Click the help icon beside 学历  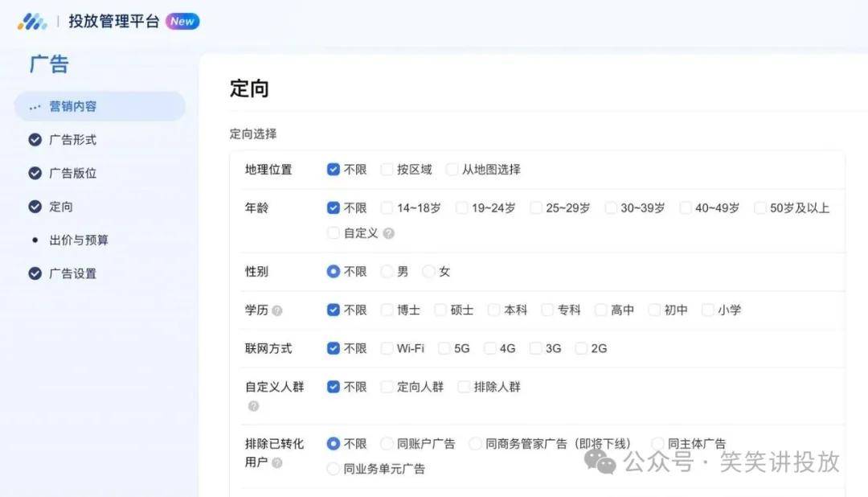(277, 310)
